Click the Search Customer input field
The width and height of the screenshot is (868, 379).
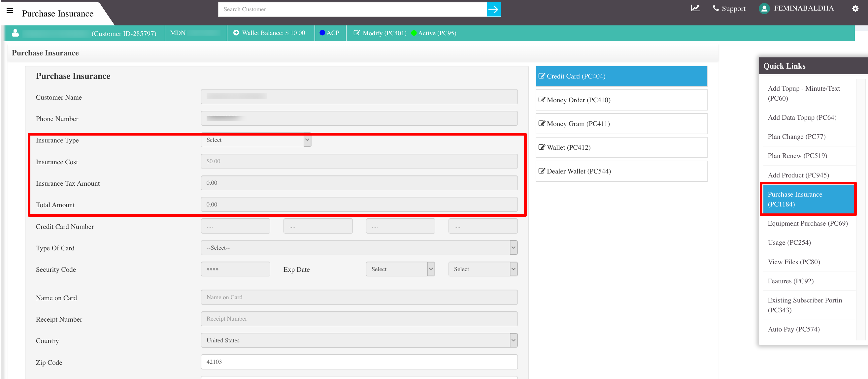pos(352,10)
